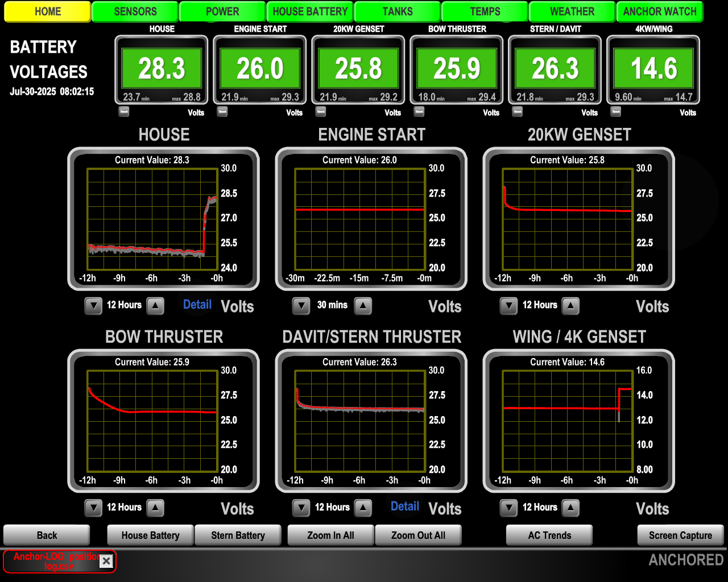Click the 'Current Value: 25.8' label
This screenshot has height=582, width=728.
[x=567, y=160]
